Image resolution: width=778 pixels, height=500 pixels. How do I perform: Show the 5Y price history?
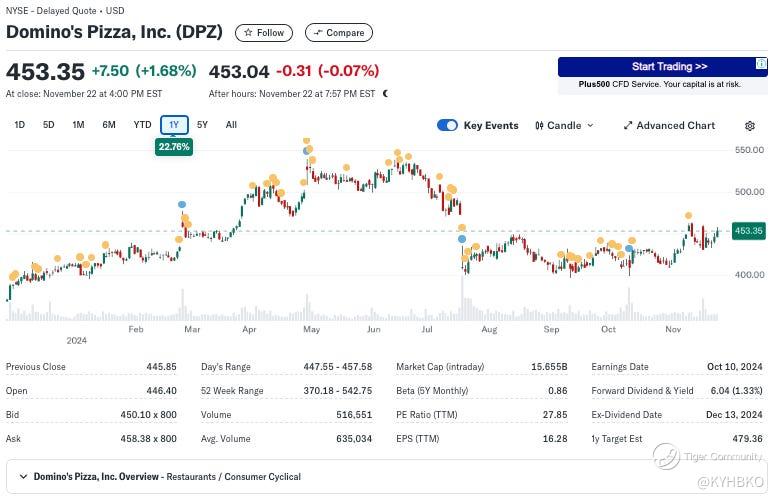pos(202,125)
